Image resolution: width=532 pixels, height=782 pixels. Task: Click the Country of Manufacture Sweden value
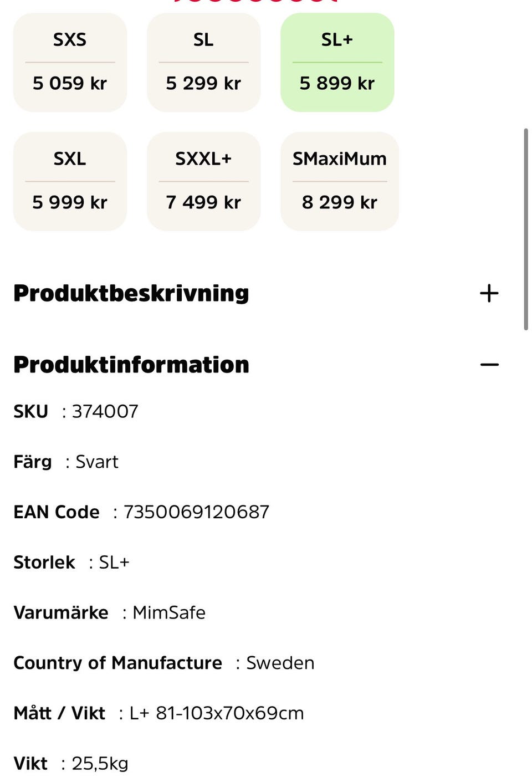(x=280, y=663)
